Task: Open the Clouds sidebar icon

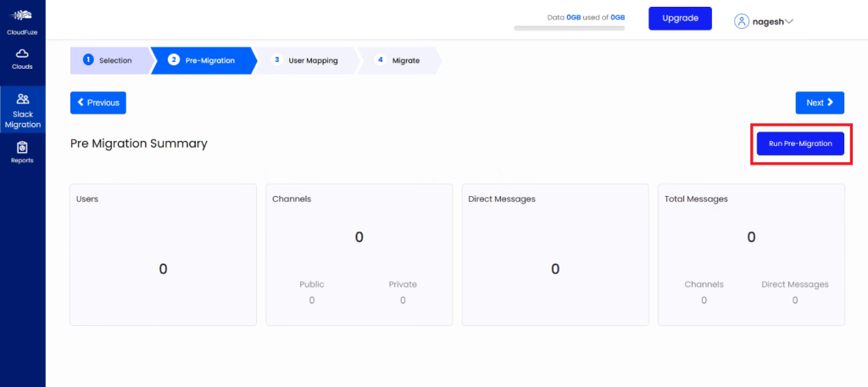Action: (23, 53)
